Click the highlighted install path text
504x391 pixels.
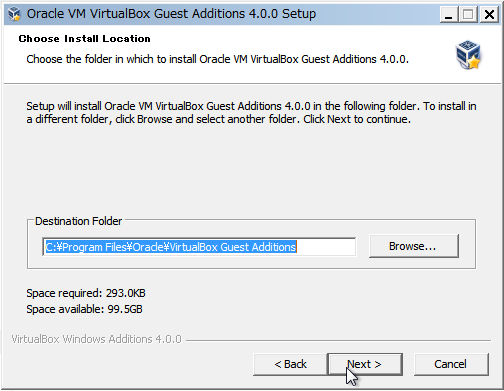[x=171, y=247]
